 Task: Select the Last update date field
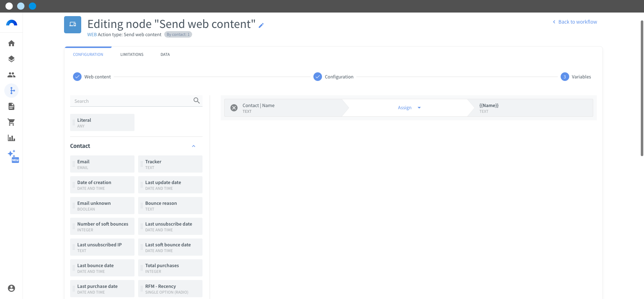pos(170,185)
